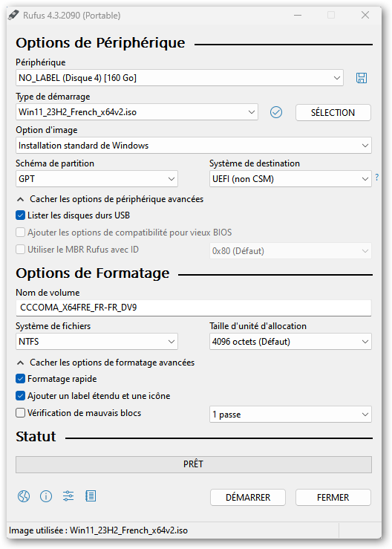392x549 pixels.
Task: Collapse Cacher les options de formatage avancées
Action: pos(105,363)
